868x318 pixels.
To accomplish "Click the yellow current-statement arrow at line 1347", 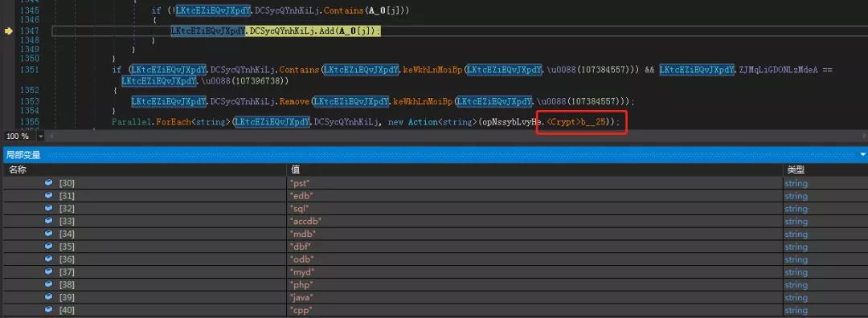I will coord(9,31).
